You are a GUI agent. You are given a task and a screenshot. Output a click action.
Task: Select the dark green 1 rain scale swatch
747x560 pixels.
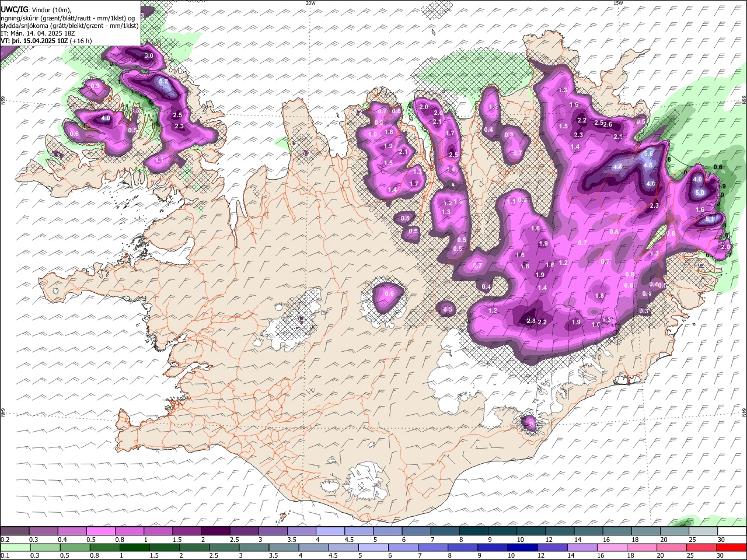pyautogui.click(x=134, y=548)
